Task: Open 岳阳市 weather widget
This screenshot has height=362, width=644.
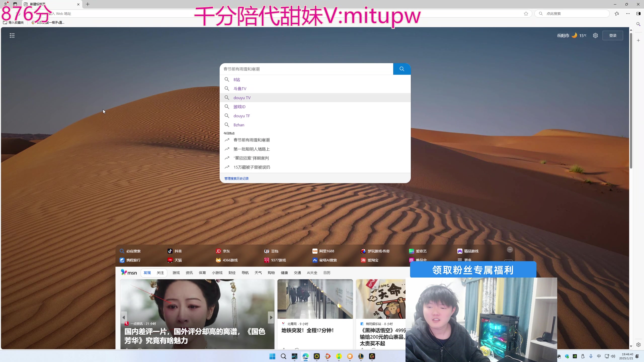Action: (572, 35)
